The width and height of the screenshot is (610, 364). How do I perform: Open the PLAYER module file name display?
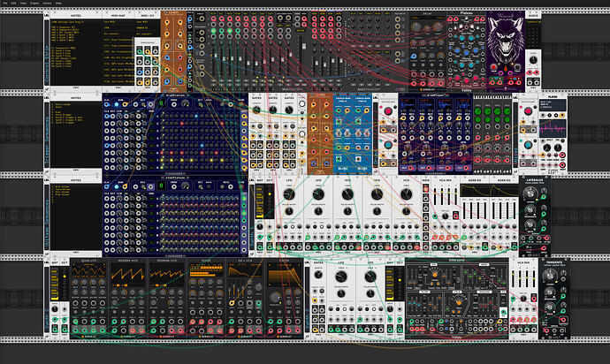pos(553,105)
